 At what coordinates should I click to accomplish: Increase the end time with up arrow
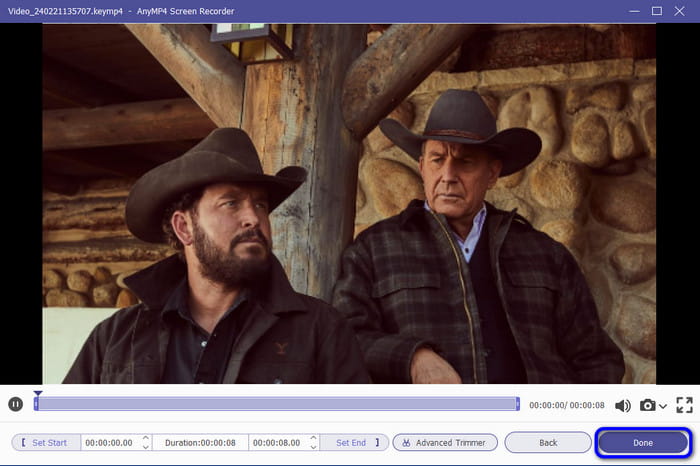click(x=313, y=438)
